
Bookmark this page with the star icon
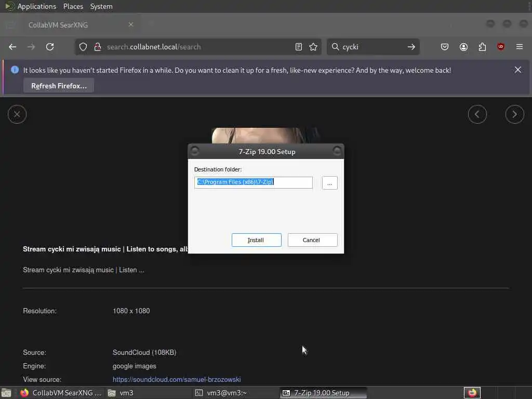[313, 47]
